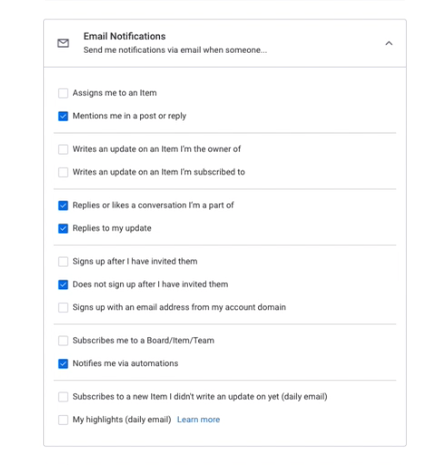Screen dimensions: 446x465
Task: Check 'Signs up with an email address from my account domain'
Action: 63,307
